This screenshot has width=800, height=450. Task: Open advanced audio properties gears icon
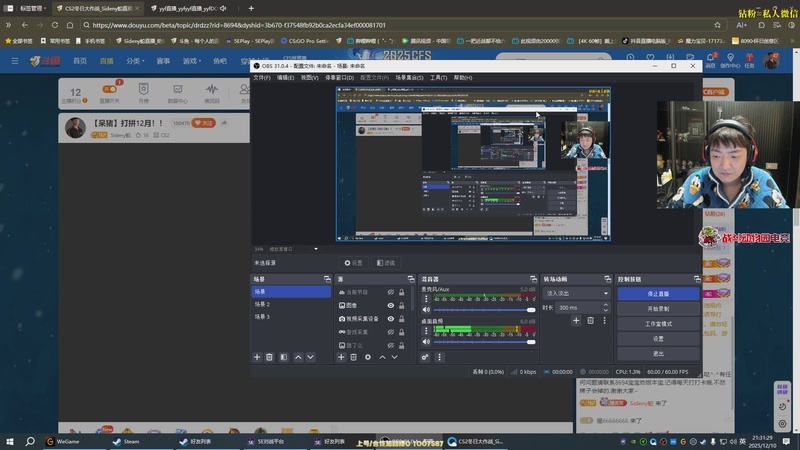click(x=425, y=357)
